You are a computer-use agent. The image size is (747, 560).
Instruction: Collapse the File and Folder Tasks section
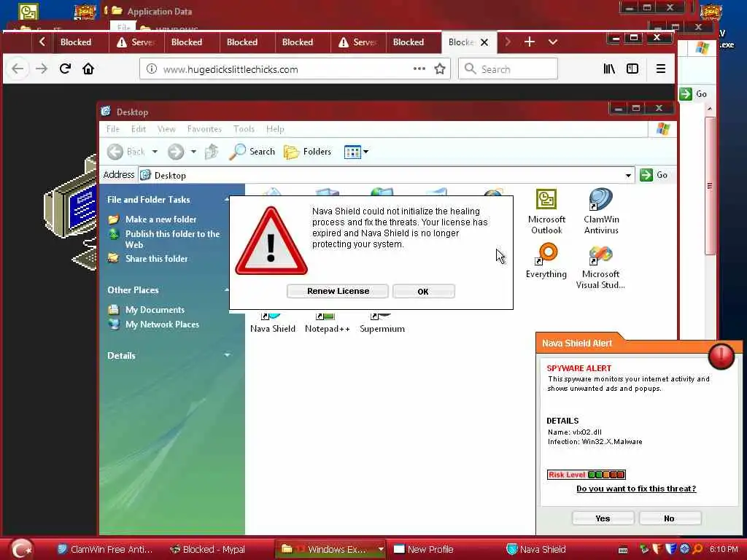[227, 200]
